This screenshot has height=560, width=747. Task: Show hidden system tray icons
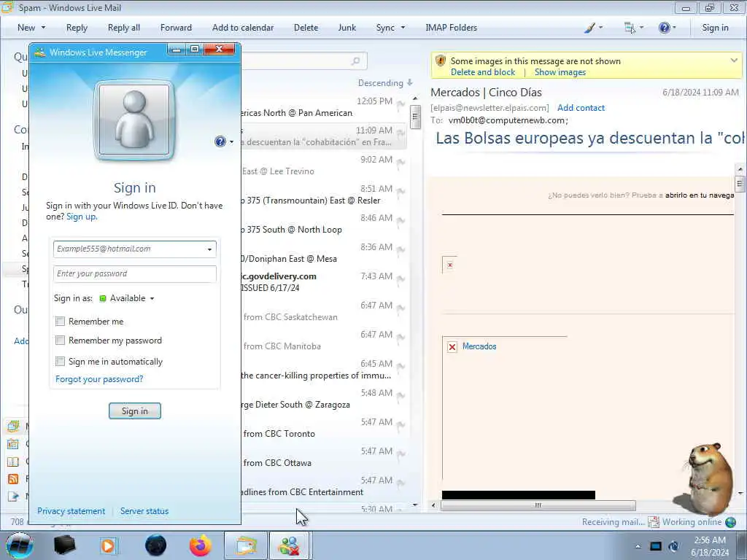pyautogui.click(x=638, y=546)
